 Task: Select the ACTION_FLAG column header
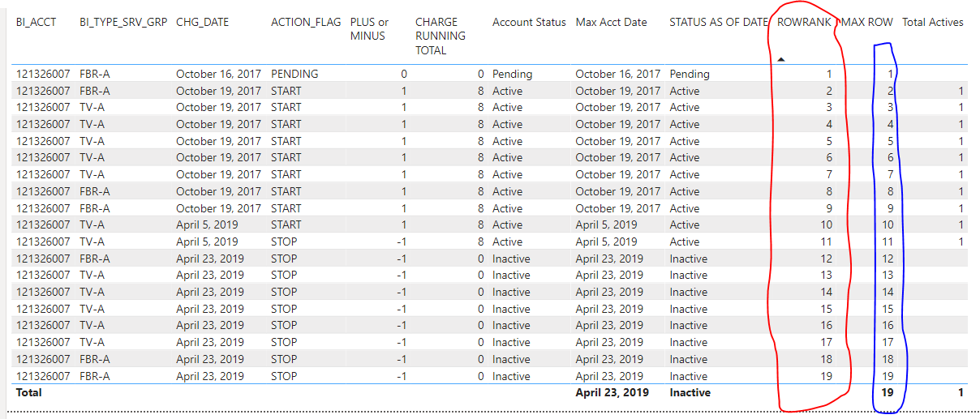(x=306, y=23)
